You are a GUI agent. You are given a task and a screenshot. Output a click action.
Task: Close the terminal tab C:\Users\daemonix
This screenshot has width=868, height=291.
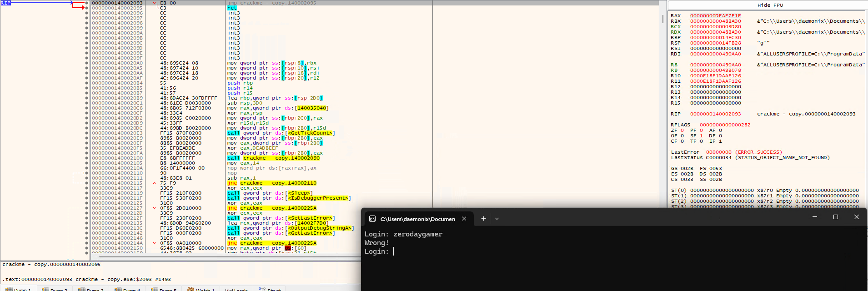point(464,219)
